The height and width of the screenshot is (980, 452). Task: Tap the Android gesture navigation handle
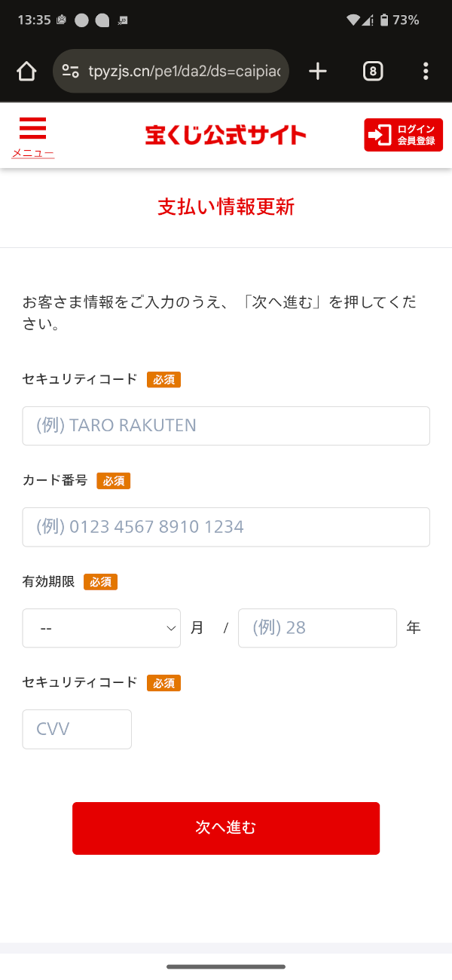point(226,966)
